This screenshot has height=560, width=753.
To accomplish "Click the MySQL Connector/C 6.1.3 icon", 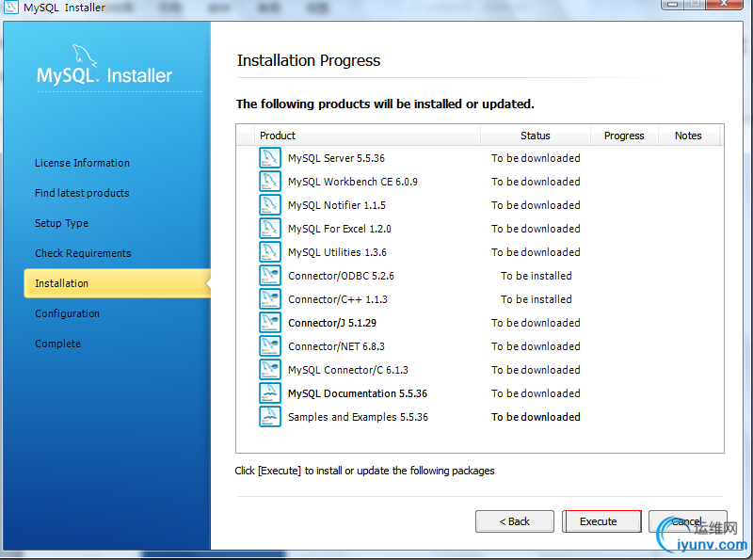I will tap(270, 370).
